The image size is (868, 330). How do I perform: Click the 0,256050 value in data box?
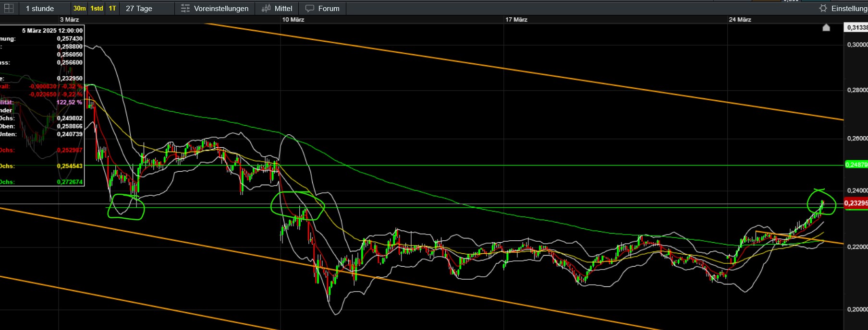click(70, 54)
